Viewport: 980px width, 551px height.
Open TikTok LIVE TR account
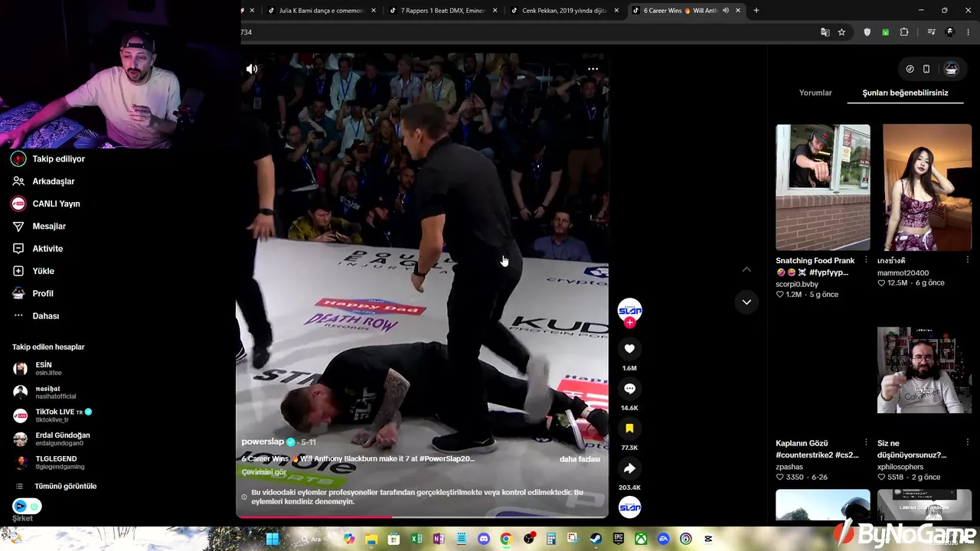pyautogui.click(x=53, y=416)
